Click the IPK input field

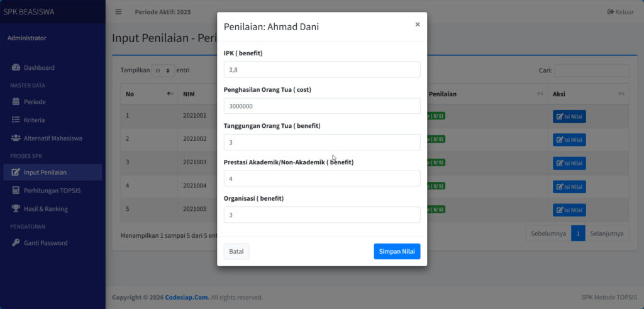(x=322, y=70)
